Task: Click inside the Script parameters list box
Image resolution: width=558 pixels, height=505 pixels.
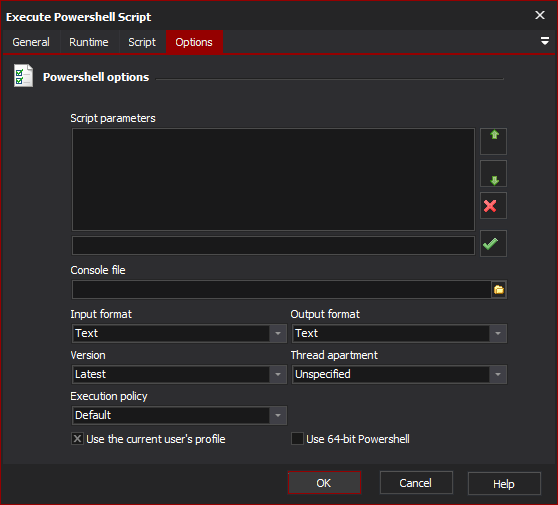Action: [273, 179]
